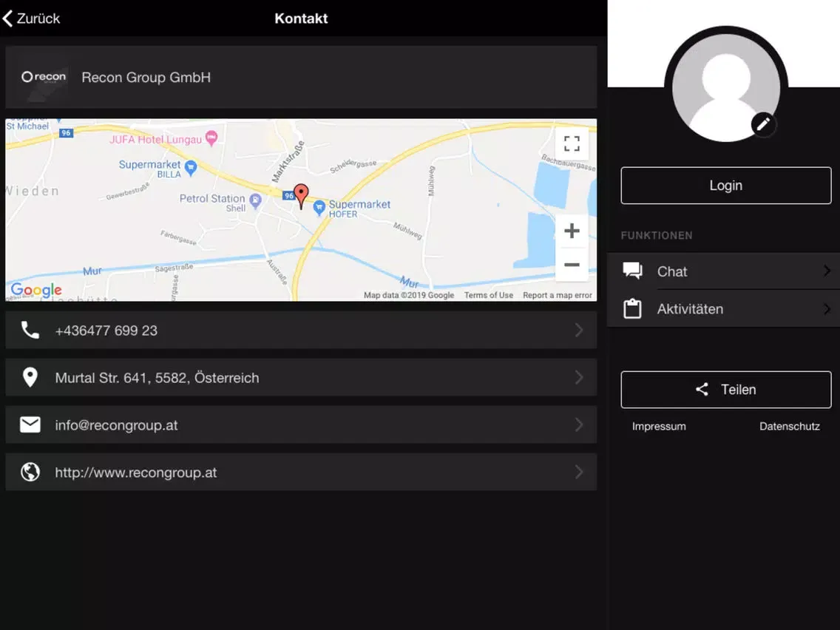Image resolution: width=840 pixels, height=630 pixels.
Task: Zoom in on the map
Action: click(572, 231)
